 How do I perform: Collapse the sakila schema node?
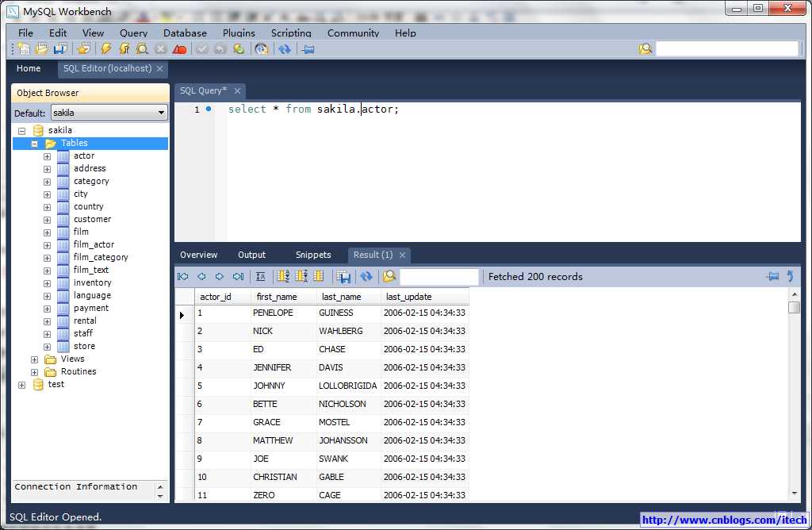[x=21, y=131]
